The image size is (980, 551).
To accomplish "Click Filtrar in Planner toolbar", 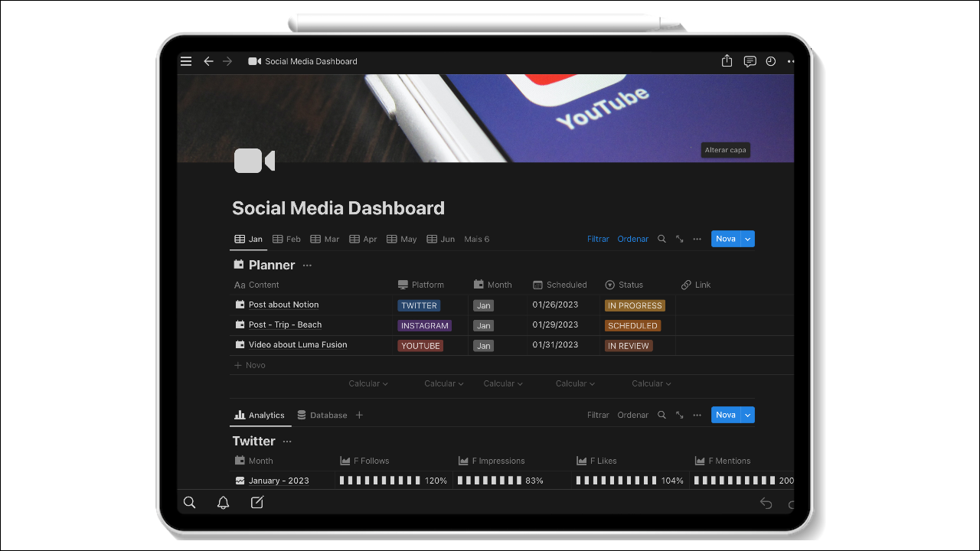I will (x=598, y=239).
